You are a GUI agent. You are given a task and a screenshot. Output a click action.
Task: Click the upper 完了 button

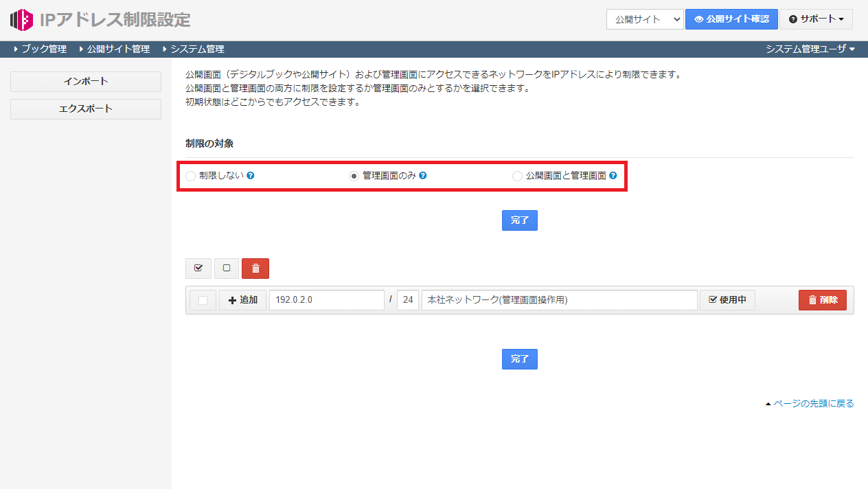coord(520,220)
